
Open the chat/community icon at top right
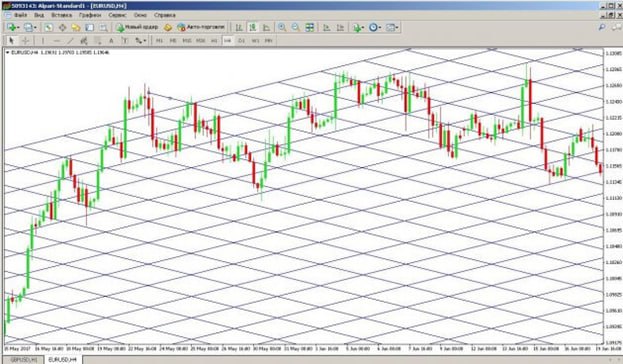[616, 27]
